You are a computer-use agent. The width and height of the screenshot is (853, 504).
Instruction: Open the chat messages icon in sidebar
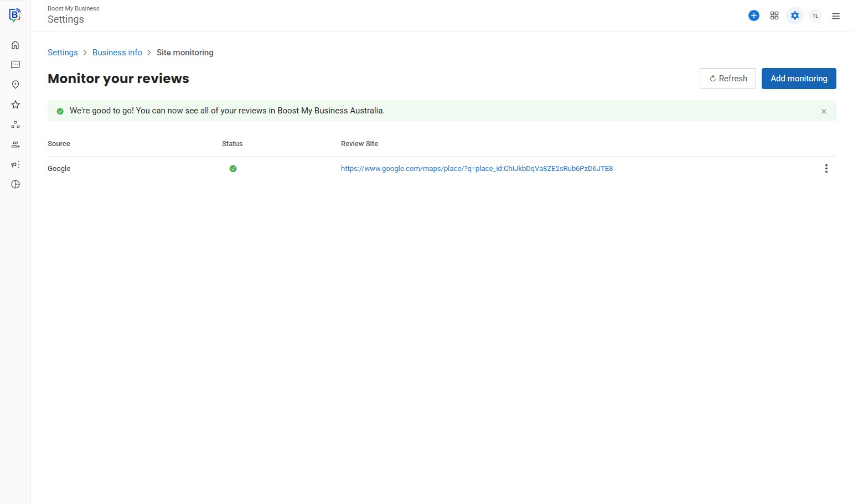[x=15, y=65]
